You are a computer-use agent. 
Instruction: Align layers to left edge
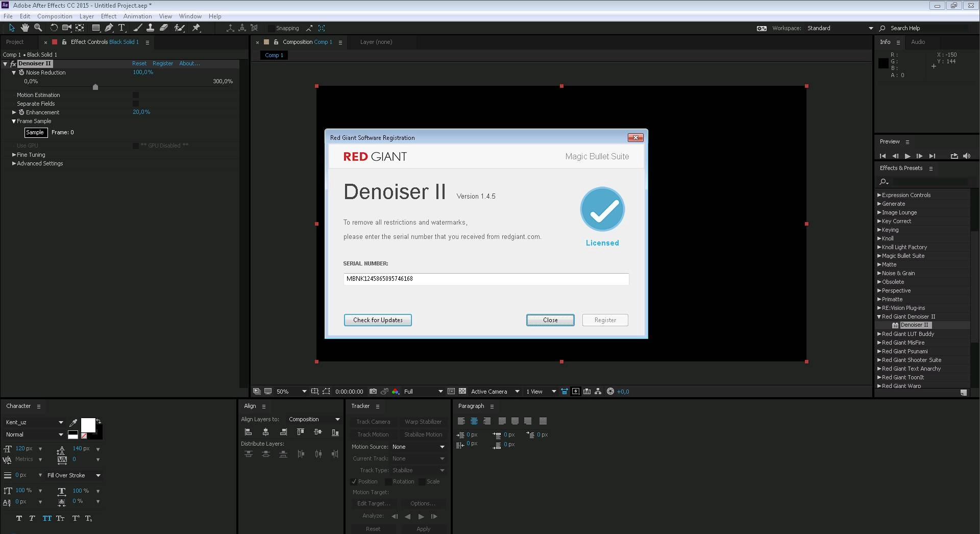tap(249, 432)
